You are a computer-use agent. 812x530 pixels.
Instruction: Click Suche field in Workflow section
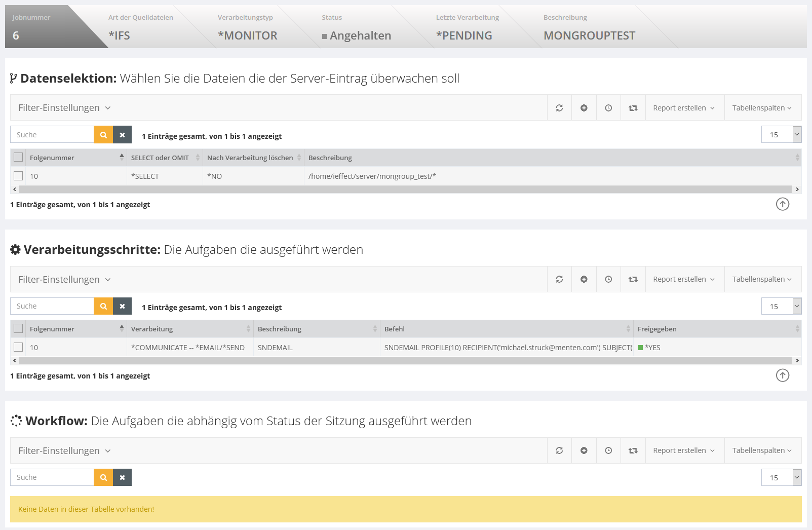click(x=52, y=477)
